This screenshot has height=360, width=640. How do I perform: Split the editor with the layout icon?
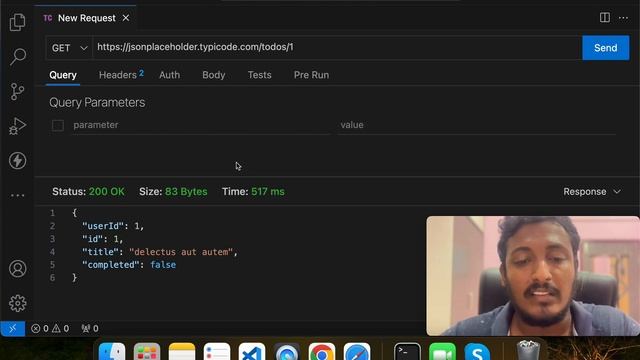pos(605,18)
